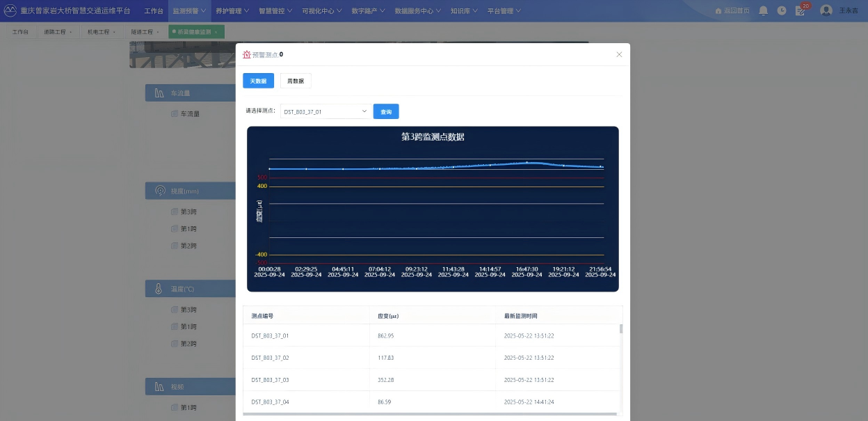Click the platform logo beside 重庆曾家岩大桥智慧交通运维平台

pos(10,10)
